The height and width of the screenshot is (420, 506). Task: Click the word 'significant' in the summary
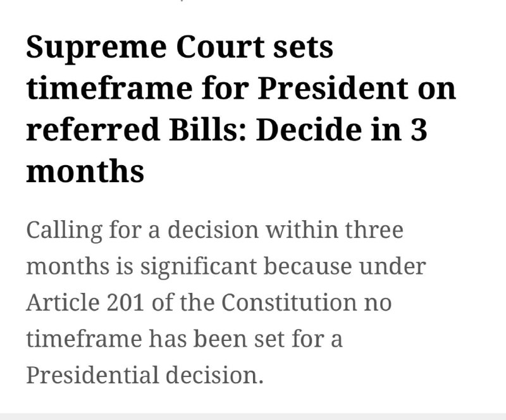199,268
